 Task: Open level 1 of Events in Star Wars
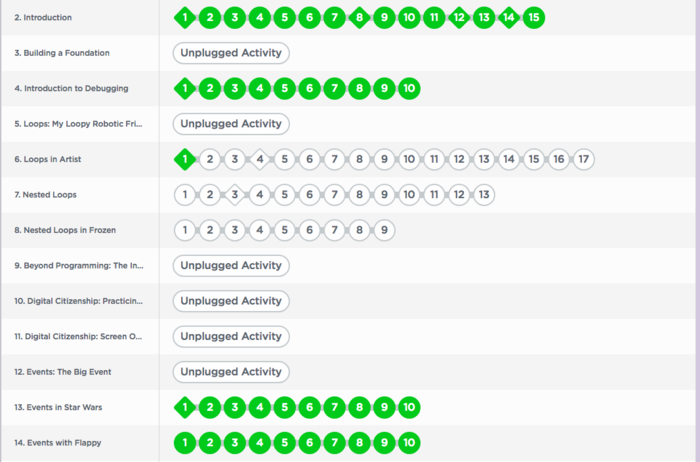click(184, 407)
